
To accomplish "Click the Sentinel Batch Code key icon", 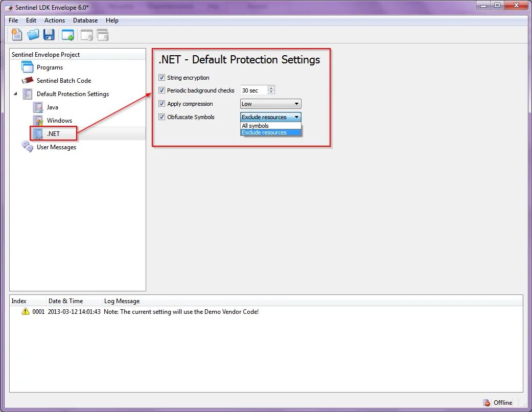I will point(28,80).
